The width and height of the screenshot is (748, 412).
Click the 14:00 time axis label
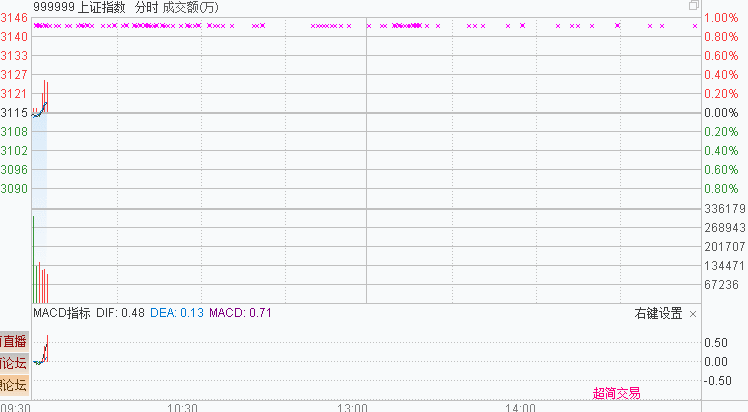tap(520, 407)
